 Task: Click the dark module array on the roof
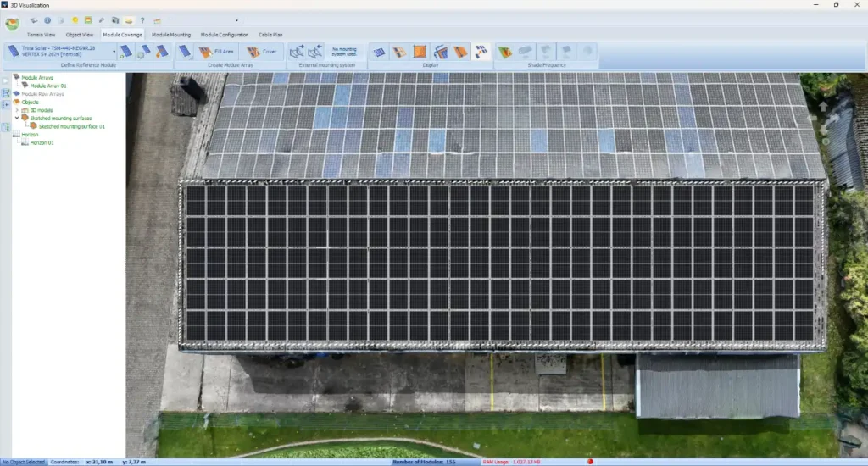point(500,264)
